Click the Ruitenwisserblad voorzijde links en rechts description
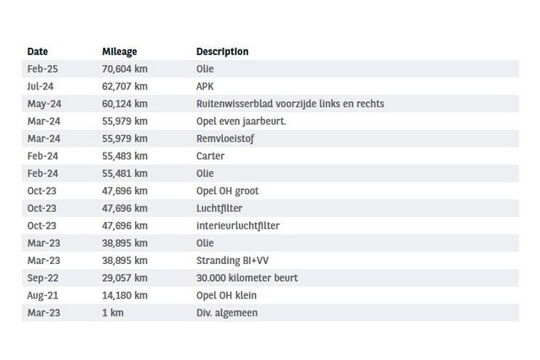 pos(290,104)
